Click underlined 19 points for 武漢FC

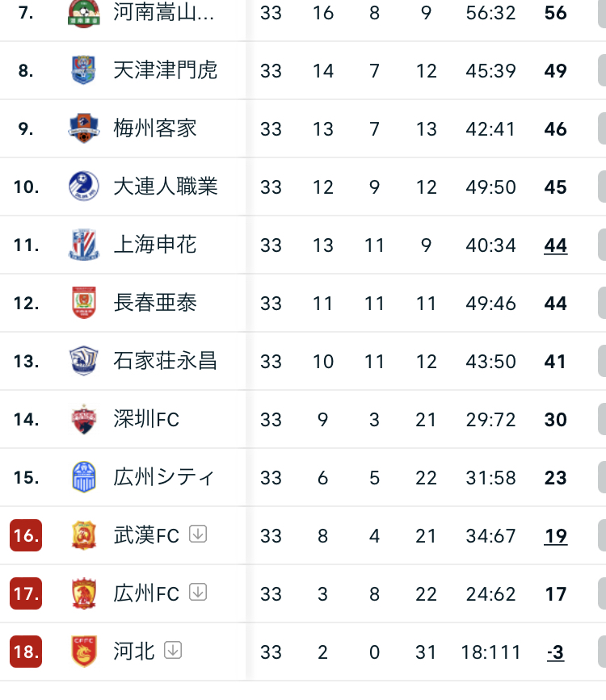556,536
